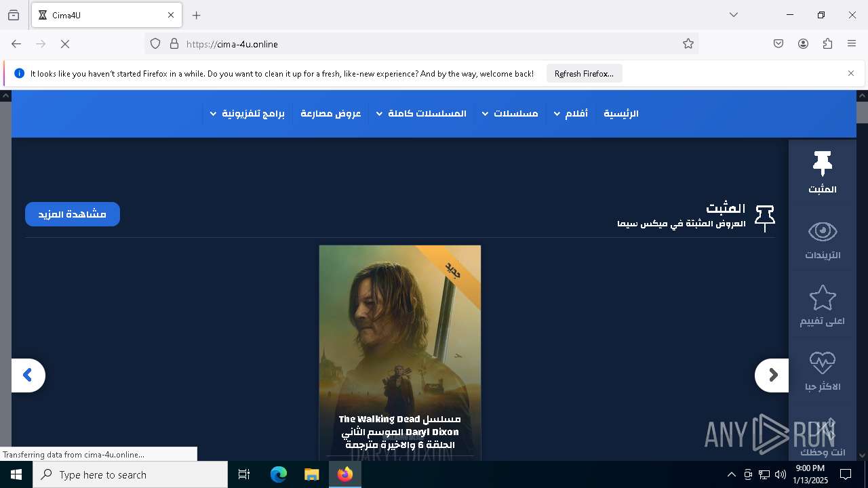Viewport: 868px width, 488px height.
Task: Expand the مسلسلات dropdown menu
Action: coord(509,113)
